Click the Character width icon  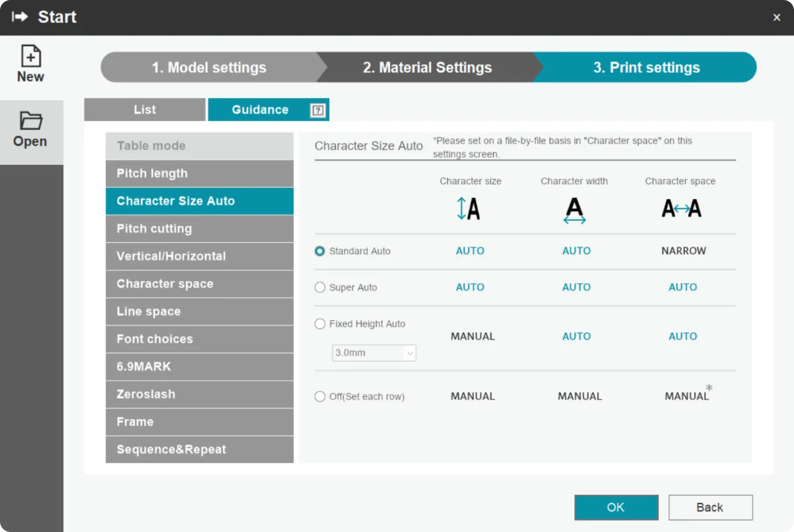[x=574, y=210]
